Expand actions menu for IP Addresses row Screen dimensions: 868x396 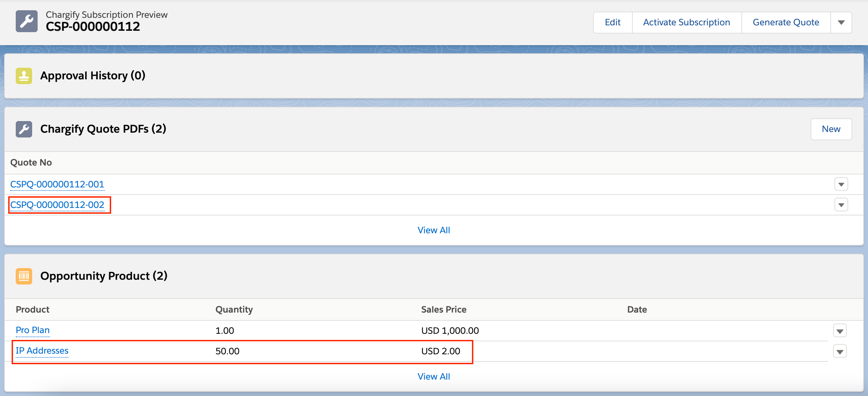click(x=840, y=351)
